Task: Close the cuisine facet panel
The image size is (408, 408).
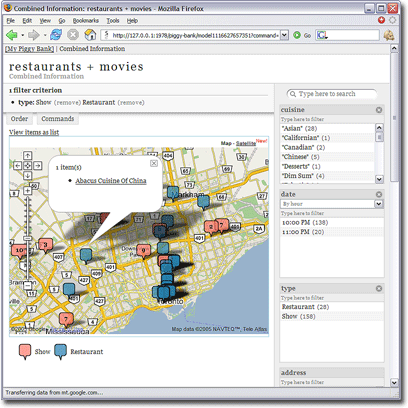Action: click(x=379, y=110)
